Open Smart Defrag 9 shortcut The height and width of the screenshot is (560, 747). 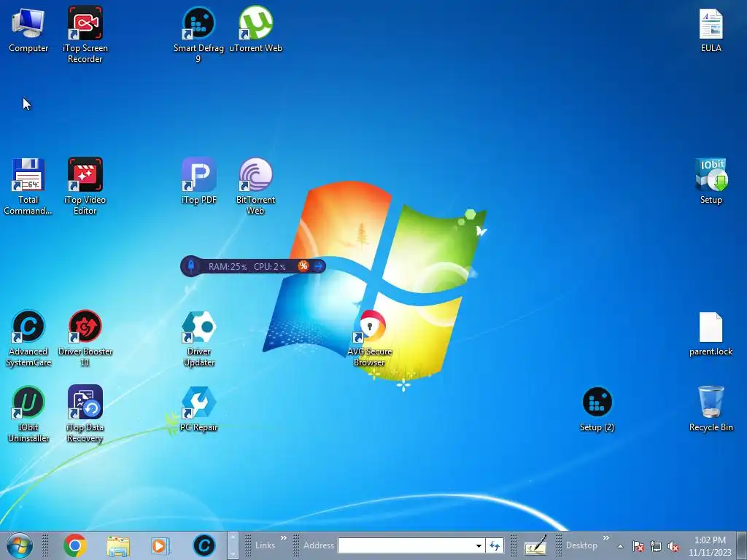click(x=198, y=35)
